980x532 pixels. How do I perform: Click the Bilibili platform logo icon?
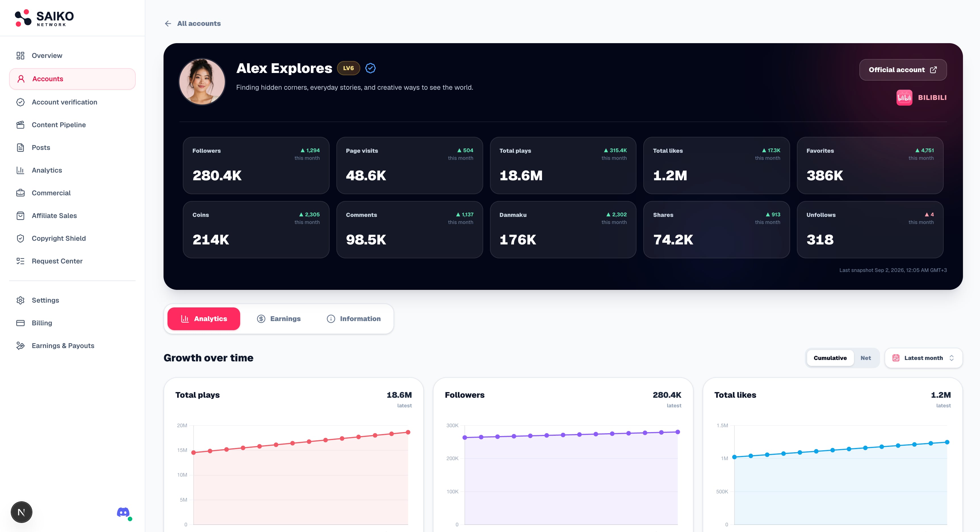(904, 97)
